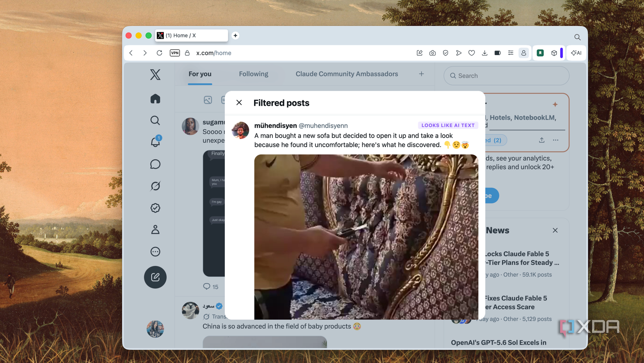Screen dimensions: 644x363
Task: Click China baby products post text
Action: (282, 326)
